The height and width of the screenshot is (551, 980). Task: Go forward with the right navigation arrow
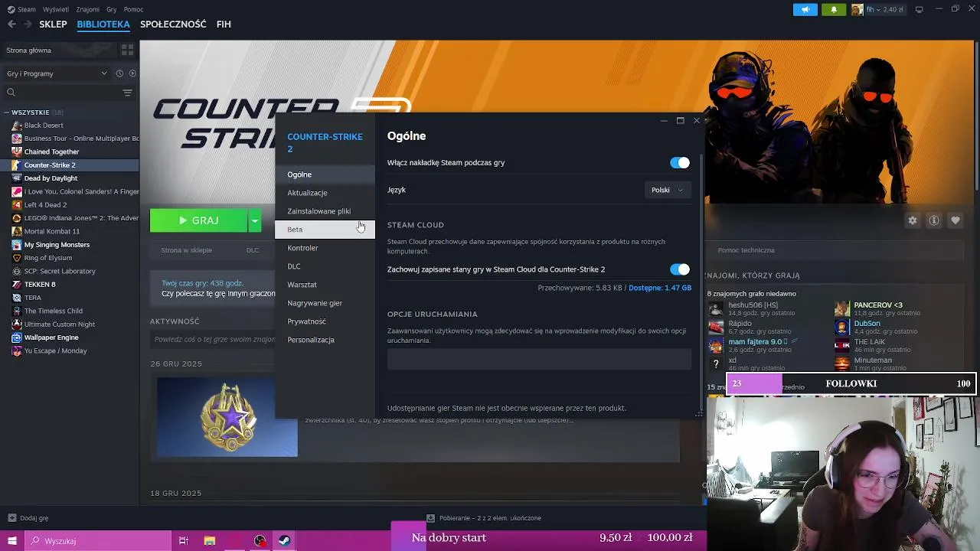point(28,24)
